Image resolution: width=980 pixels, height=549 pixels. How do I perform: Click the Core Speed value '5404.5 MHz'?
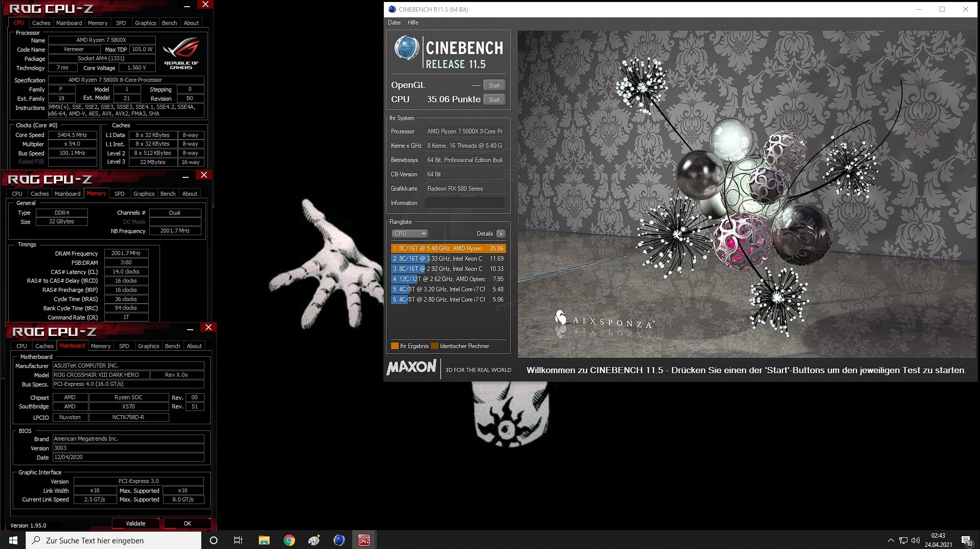pyautogui.click(x=72, y=135)
